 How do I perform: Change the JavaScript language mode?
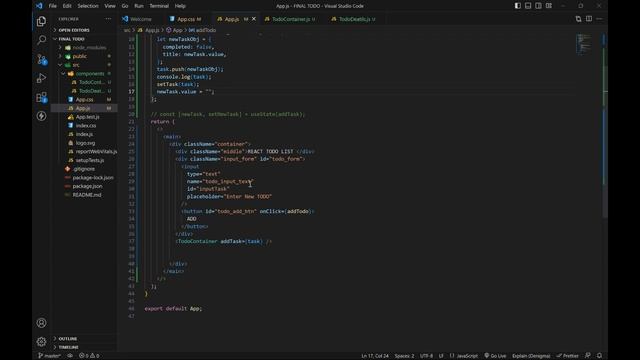click(467, 356)
